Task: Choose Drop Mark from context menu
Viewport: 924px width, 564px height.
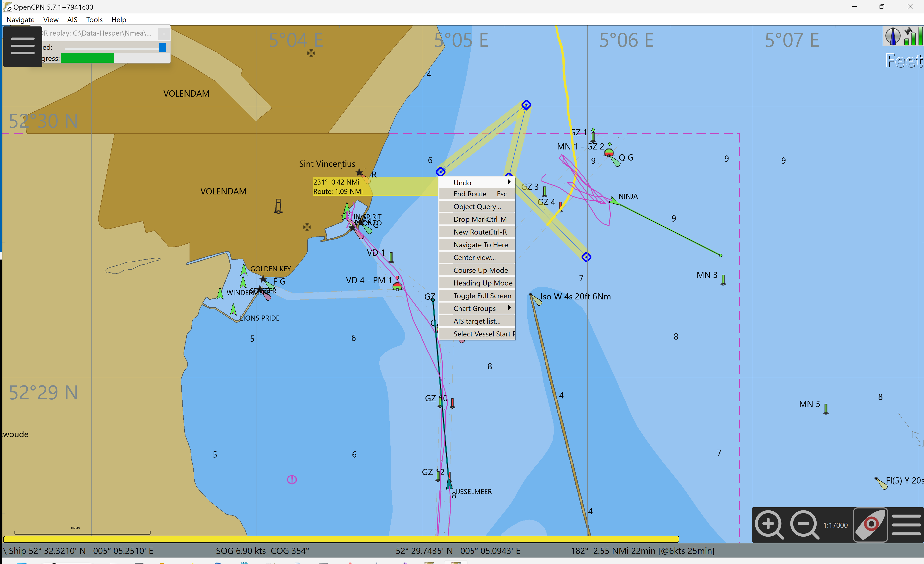Action: (477, 219)
